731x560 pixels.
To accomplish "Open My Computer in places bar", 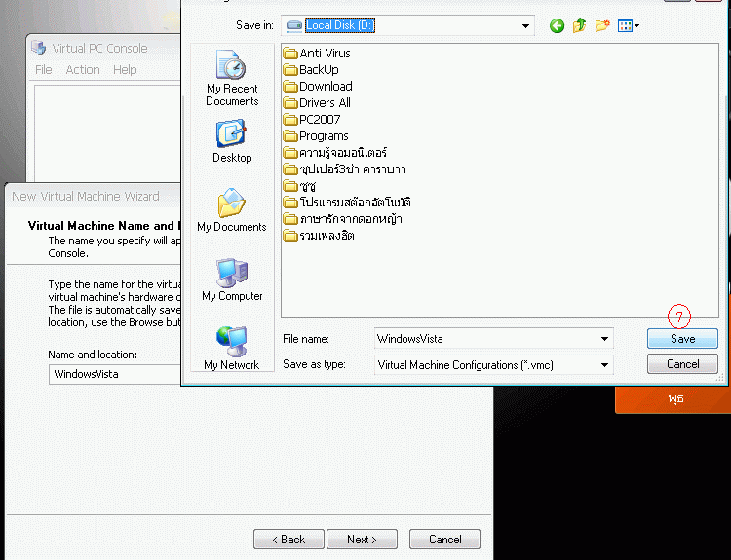I will 232,280.
